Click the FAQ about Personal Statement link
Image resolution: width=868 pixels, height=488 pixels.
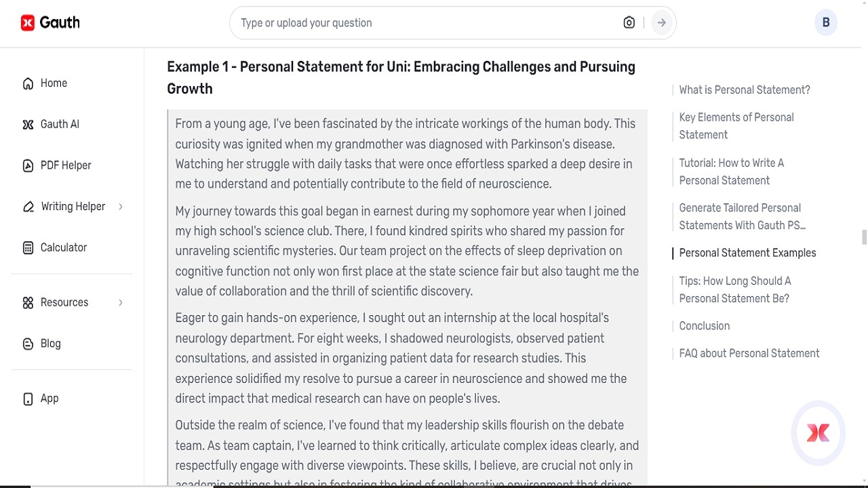tap(749, 353)
